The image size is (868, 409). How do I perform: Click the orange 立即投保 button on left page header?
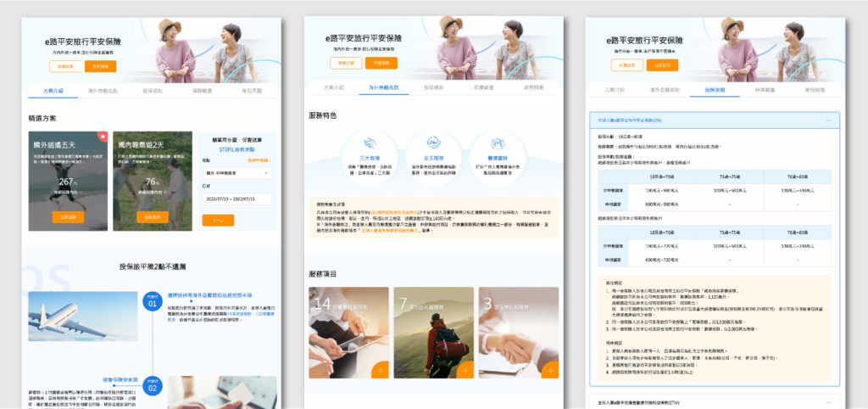tap(101, 66)
